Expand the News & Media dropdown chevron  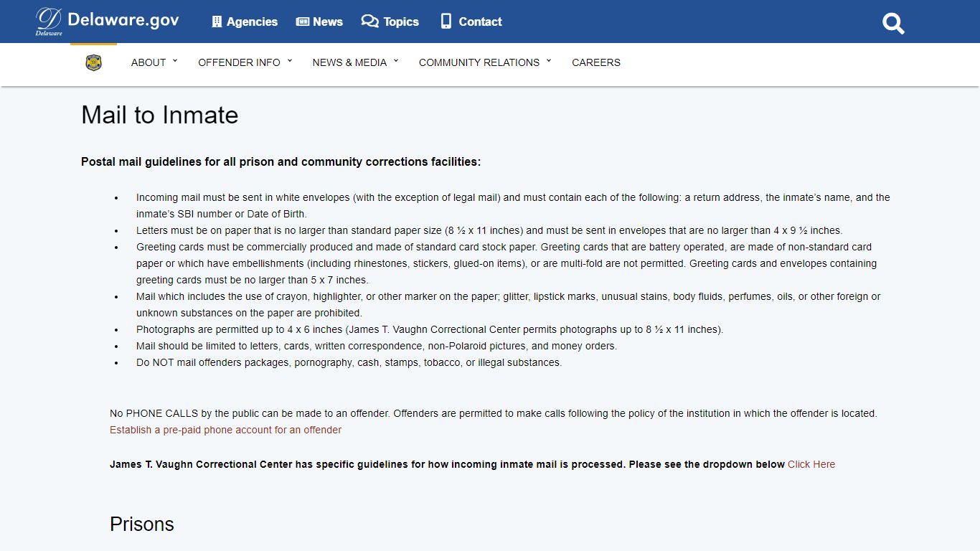pyautogui.click(x=396, y=61)
